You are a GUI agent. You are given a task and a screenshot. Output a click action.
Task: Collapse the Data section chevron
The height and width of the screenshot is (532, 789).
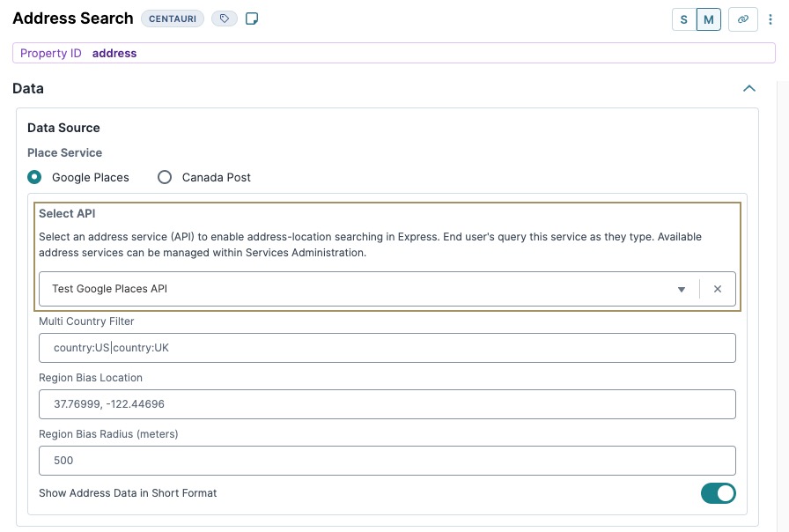[749, 89]
